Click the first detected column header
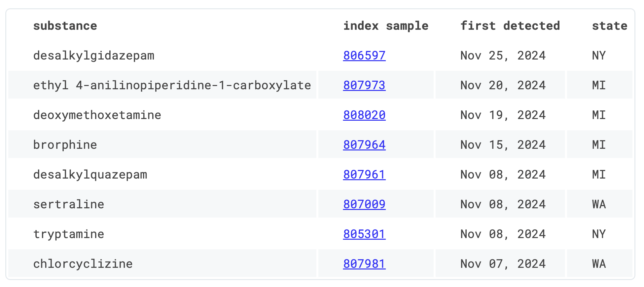Screen dimensions: 644x287 point(510,26)
